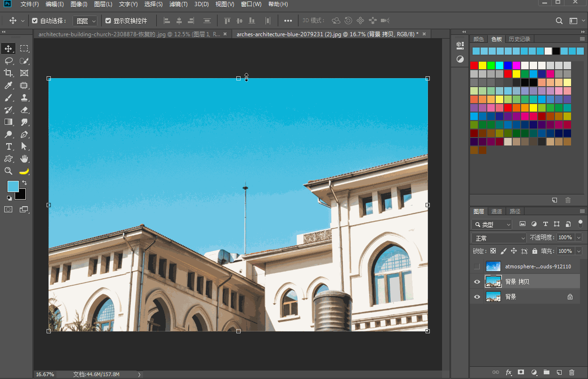588x379 pixels.
Task: Hide the 背景 拷贝 layer
Action: coord(477,282)
